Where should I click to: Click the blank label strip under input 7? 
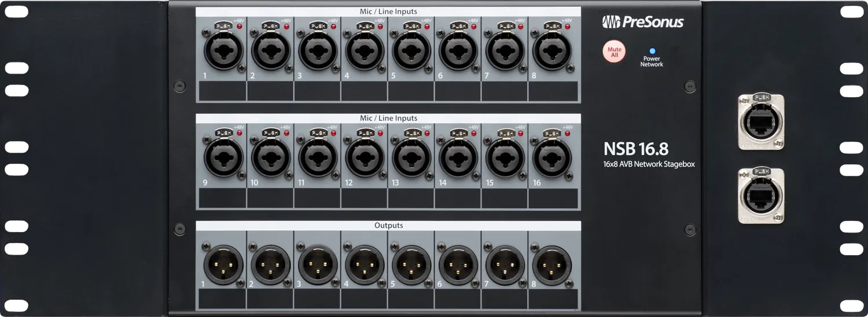coord(503,91)
